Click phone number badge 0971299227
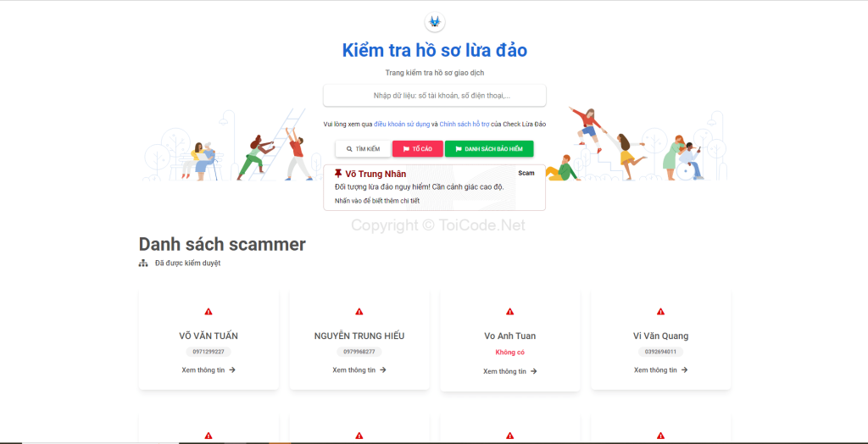The width and height of the screenshot is (868, 444). 209,352
